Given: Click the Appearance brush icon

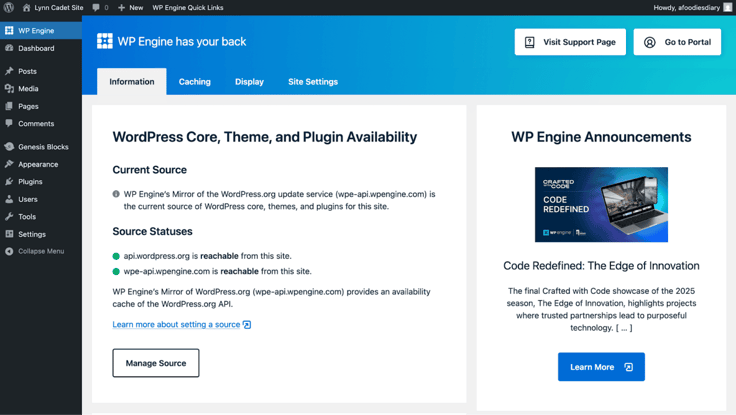Looking at the screenshot, I should [x=9, y=164].
